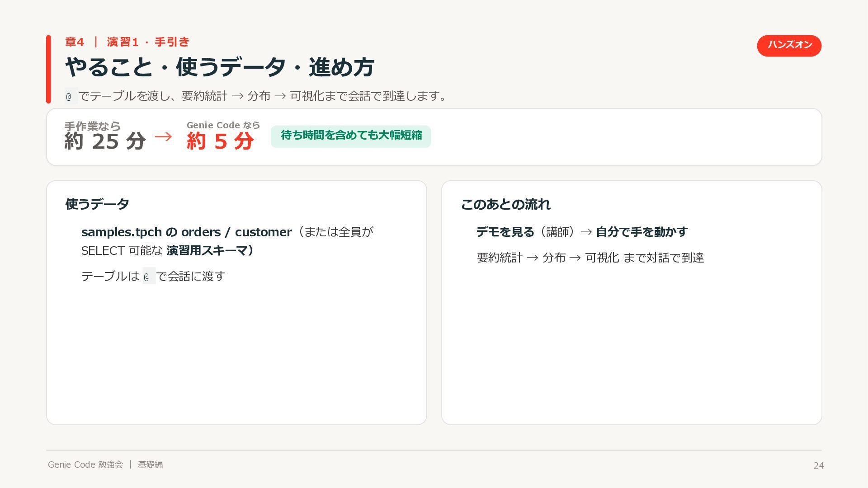Click the 基礎編 footer text

point(151,465)
